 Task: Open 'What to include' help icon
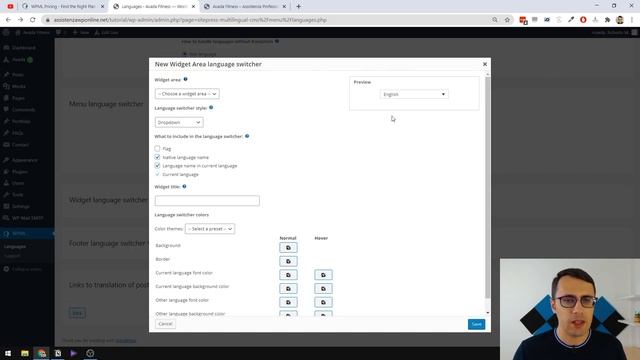click(247, 136)
